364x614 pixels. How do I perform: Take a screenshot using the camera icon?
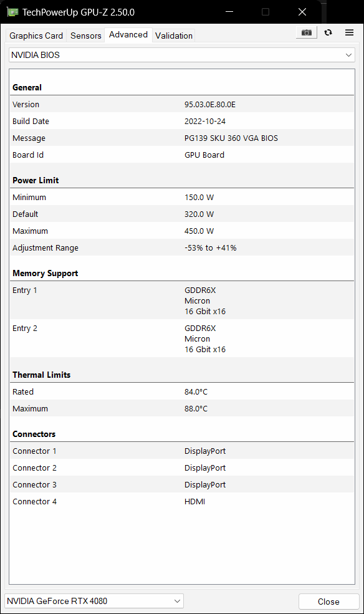pos(306,32)
